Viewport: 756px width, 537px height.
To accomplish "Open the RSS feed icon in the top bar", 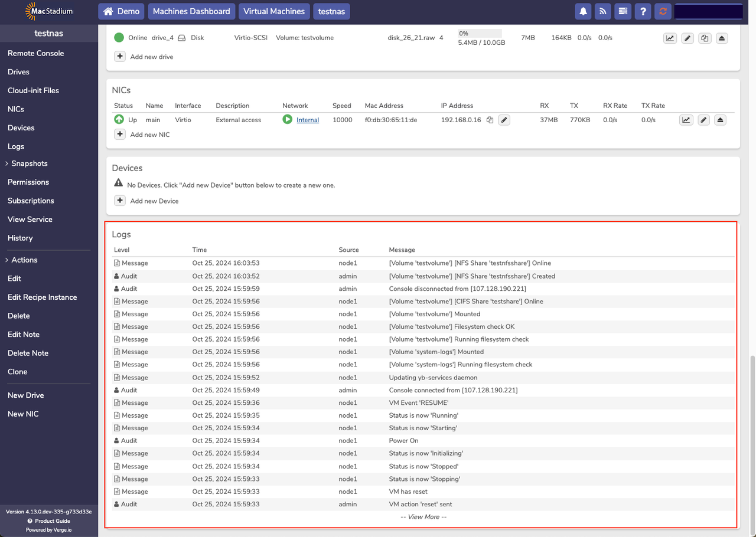I will (603, 11).
